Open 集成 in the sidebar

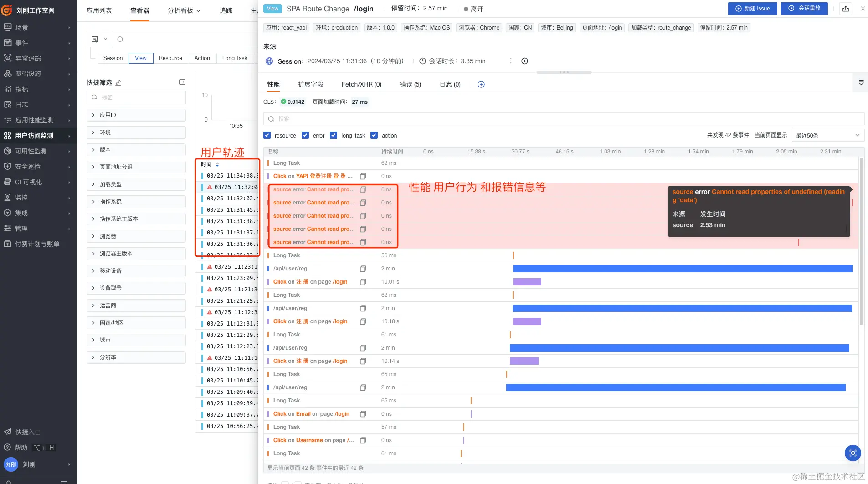(x=38, y=213)
